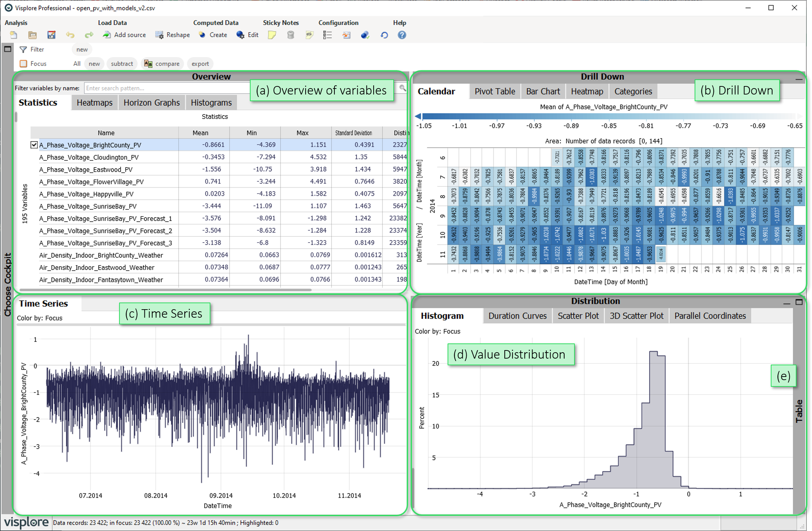
Task: Click the save analysis disk icon
Action: click(x=51, y=35)
